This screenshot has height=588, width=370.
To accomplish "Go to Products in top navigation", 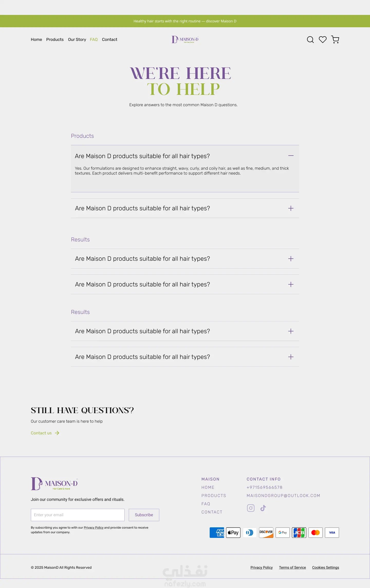I will (55, 40).
